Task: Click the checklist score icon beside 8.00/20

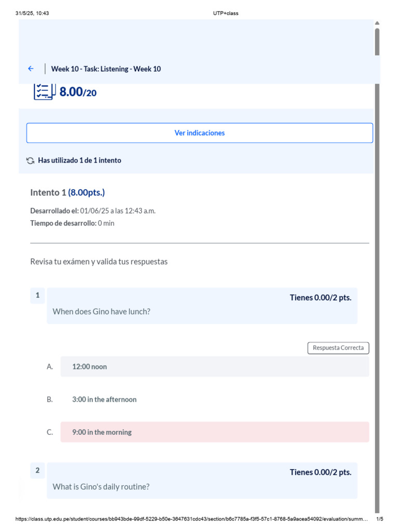Action: pyautogui.click(x=45, y=91)
